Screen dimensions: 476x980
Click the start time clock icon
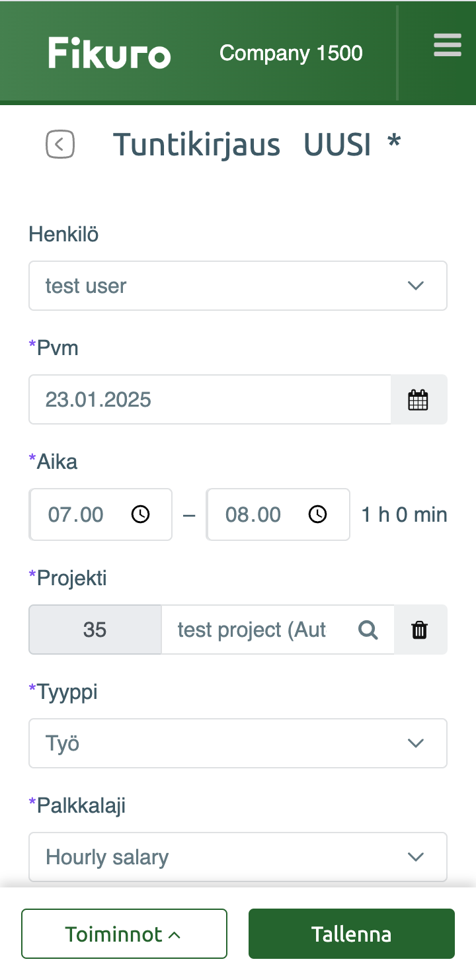coord(141,514)
